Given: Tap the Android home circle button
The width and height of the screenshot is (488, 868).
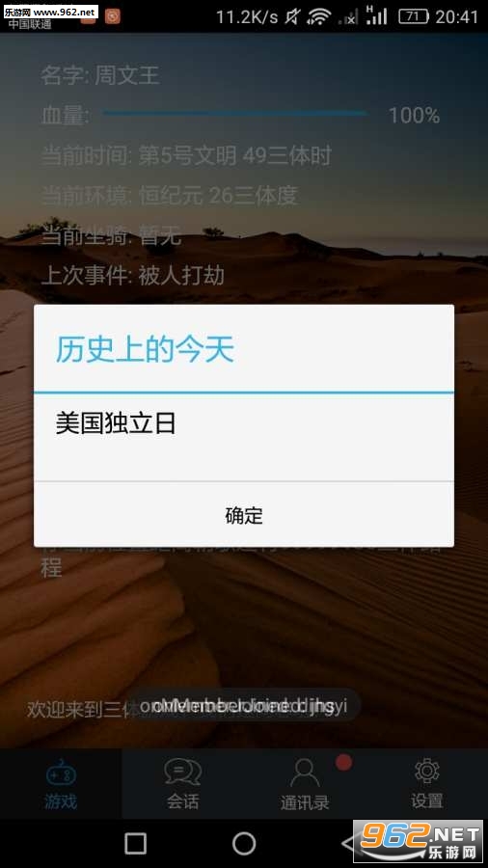Looking at the screenshot, I should pos(244,844).
